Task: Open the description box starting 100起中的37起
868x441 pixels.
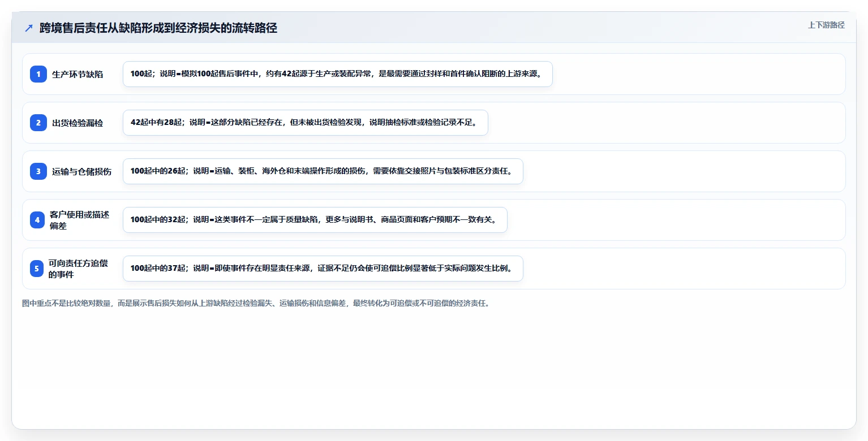Action: point(323,269)
